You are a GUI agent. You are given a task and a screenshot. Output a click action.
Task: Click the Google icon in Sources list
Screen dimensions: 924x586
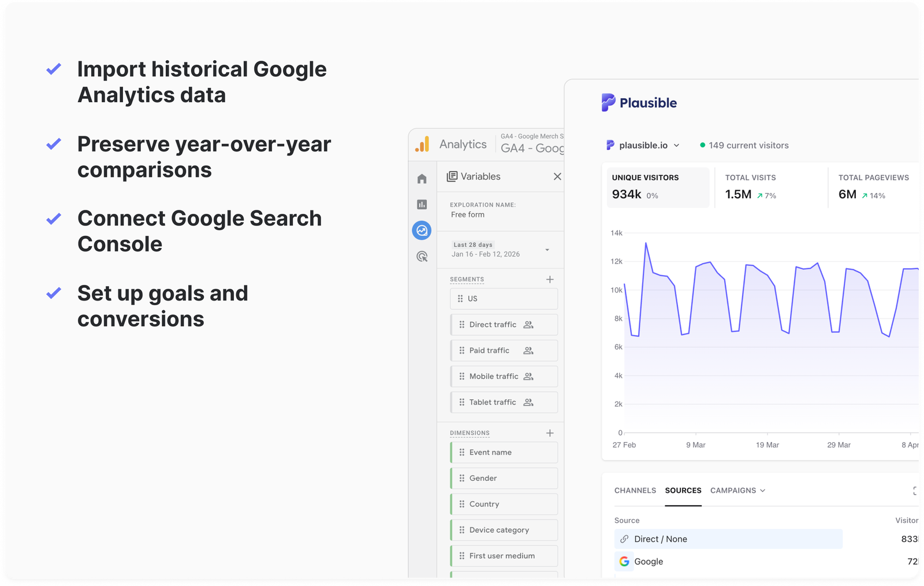(624, 561)
